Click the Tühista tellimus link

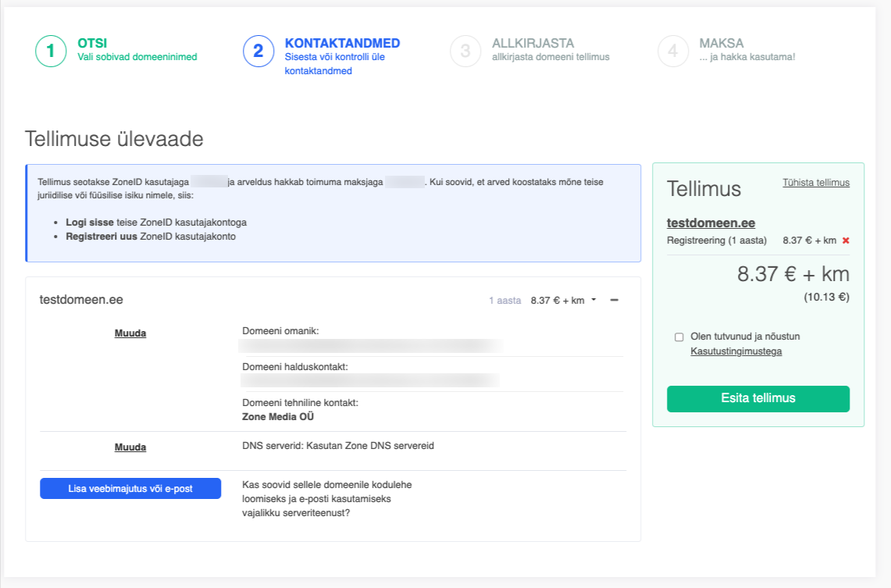pos(816,183)
